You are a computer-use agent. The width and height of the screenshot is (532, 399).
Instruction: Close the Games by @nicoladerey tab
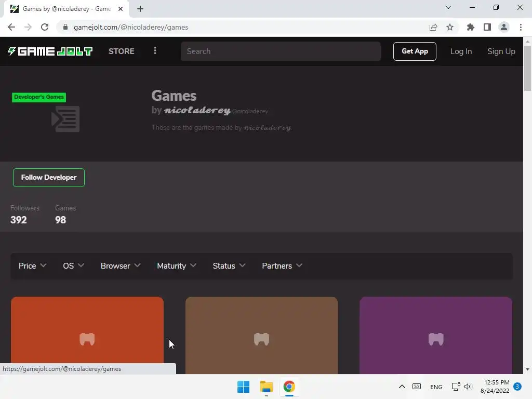pos(121,9)
